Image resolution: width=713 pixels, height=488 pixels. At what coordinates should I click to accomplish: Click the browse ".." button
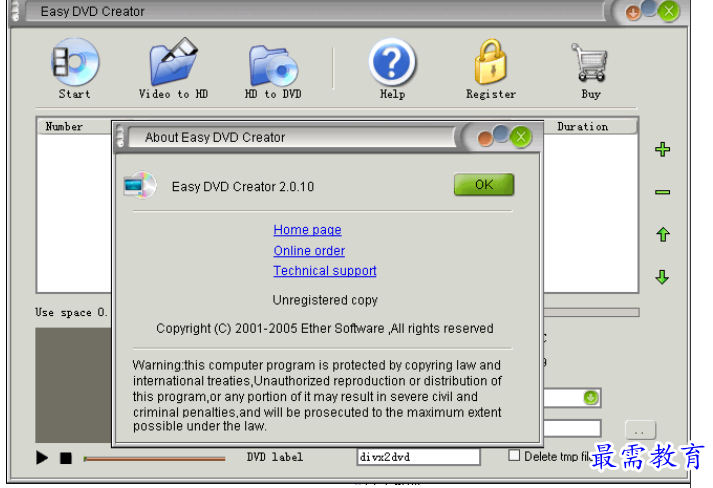pos(640,430)
